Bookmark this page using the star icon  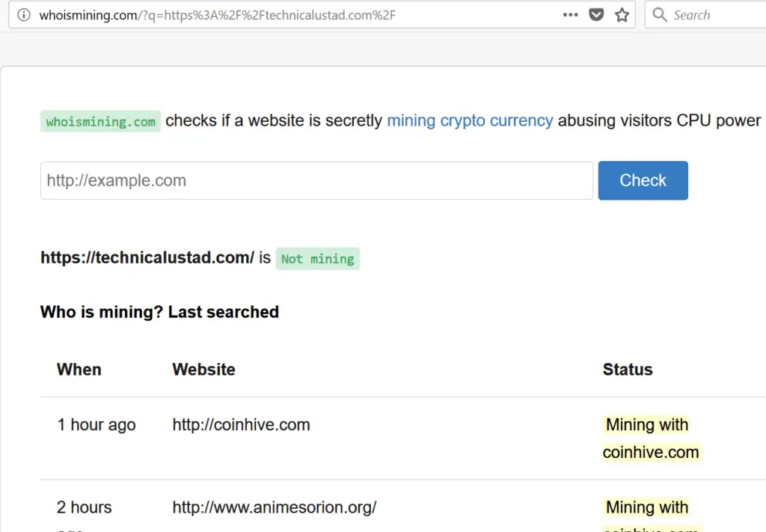tap(622, 14)
